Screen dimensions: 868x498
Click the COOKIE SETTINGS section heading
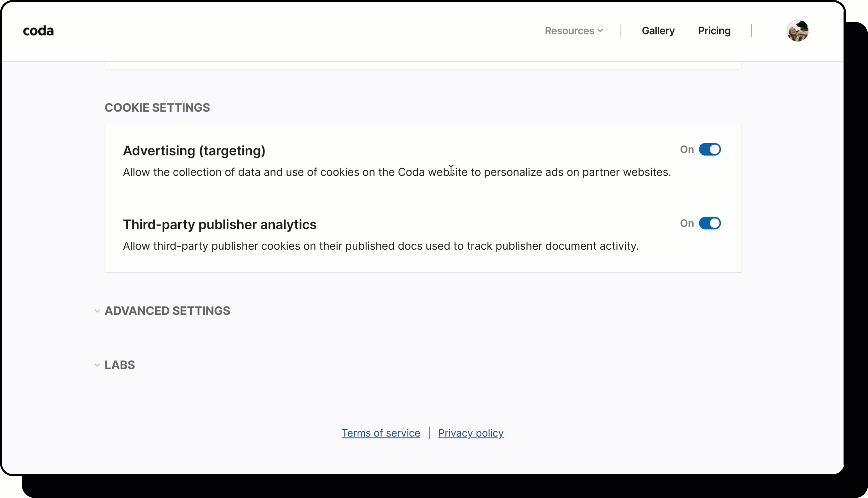157,108
